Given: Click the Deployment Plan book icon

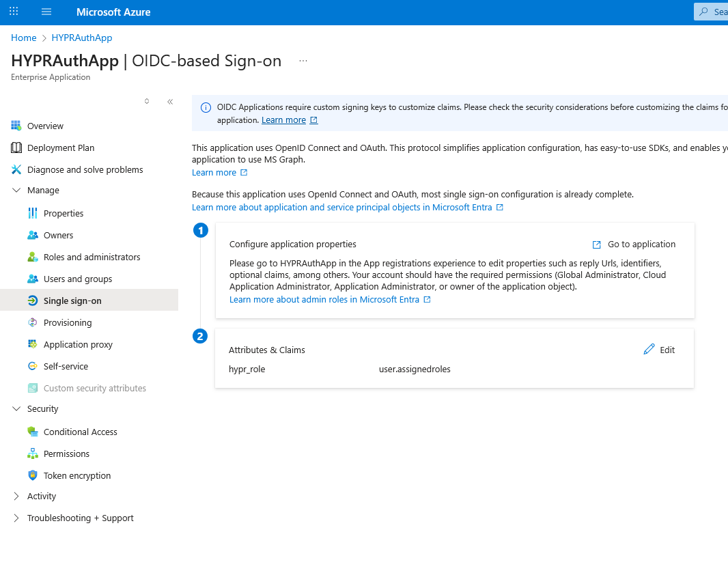Looking at the screenshot, I should pyautogui.click(x=16, y=148).
